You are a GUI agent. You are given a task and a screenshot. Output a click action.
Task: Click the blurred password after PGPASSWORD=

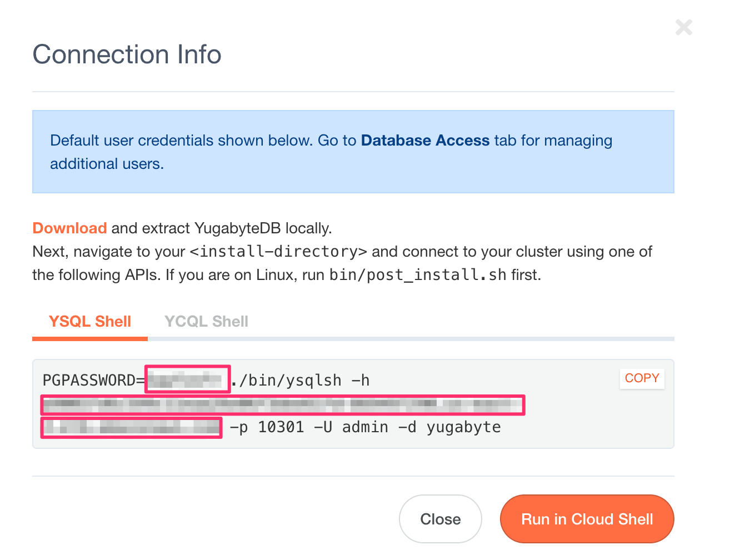(187, 380)
